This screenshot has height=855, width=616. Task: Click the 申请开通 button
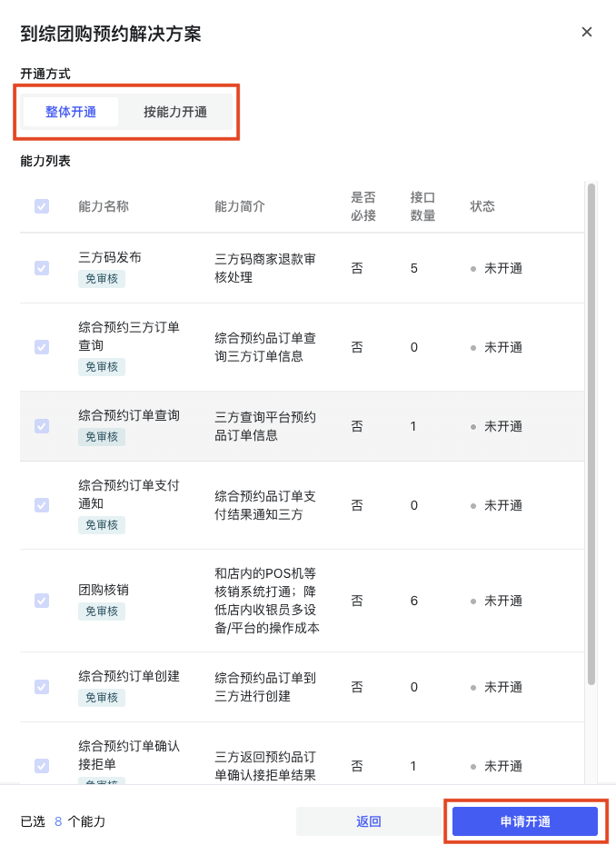coord(525,821)
